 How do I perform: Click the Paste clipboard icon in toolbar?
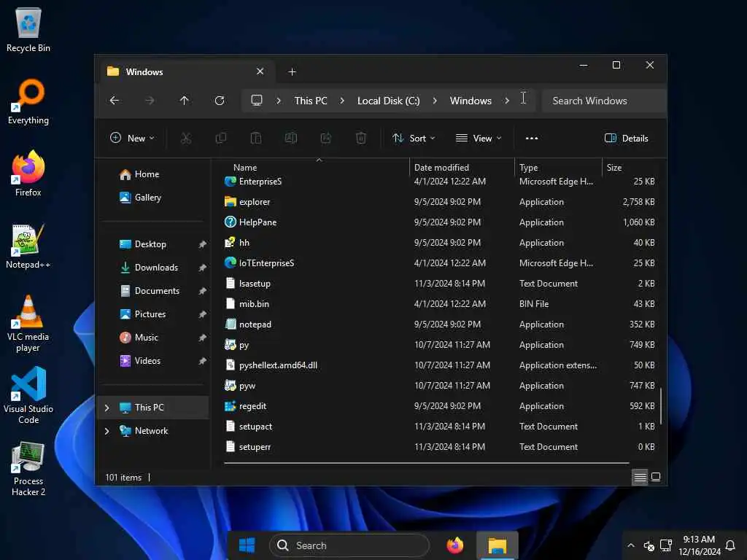pos(256,138)
